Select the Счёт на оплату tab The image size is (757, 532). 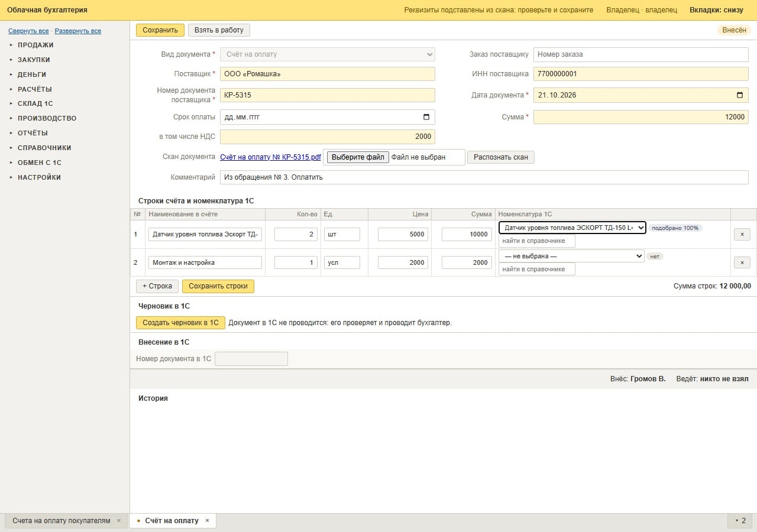(x=172, y=521)
